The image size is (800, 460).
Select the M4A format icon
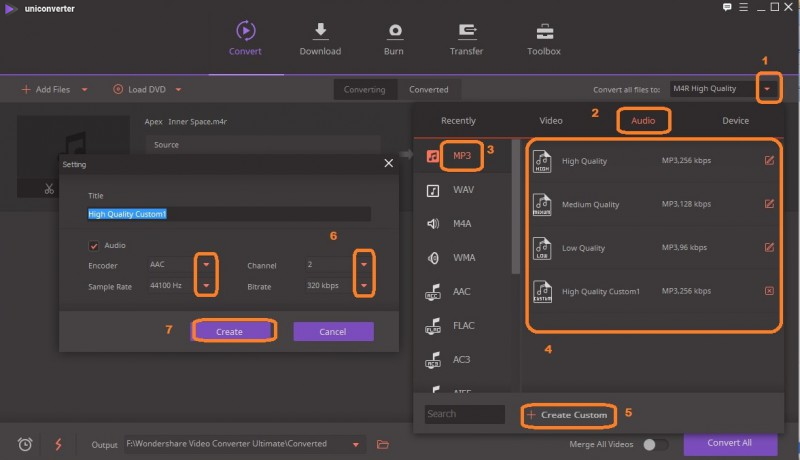tap(433, 224)
